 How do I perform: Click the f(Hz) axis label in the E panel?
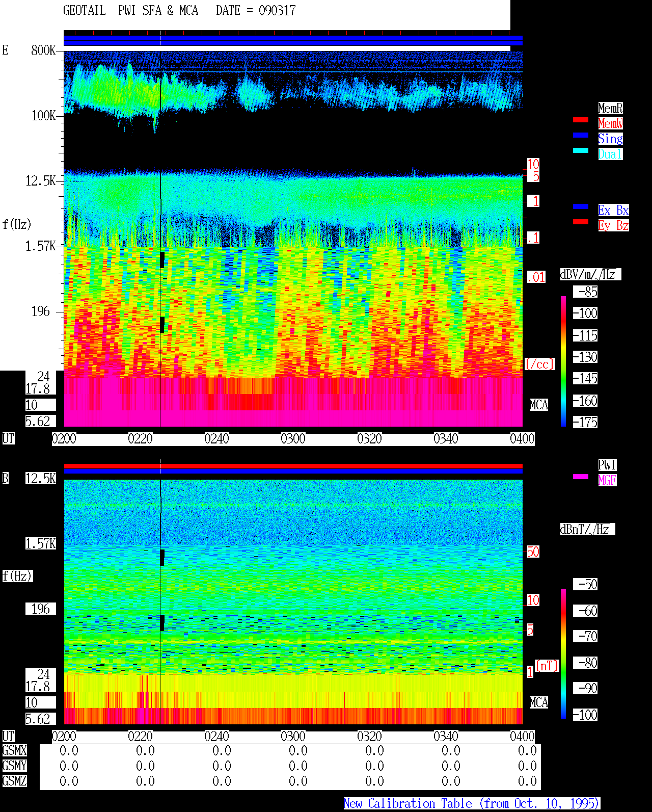pos(17,224)
